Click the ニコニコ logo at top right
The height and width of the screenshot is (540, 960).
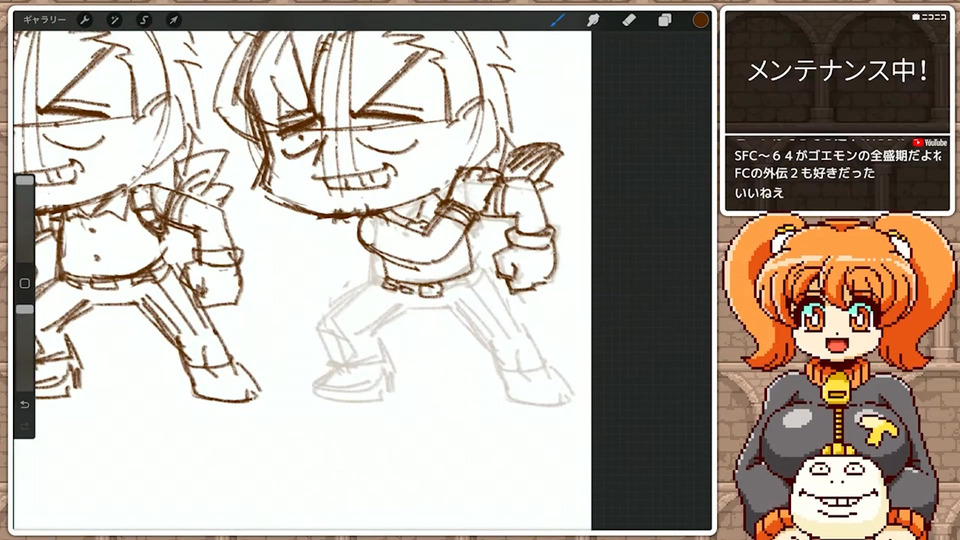click(929, 17)
